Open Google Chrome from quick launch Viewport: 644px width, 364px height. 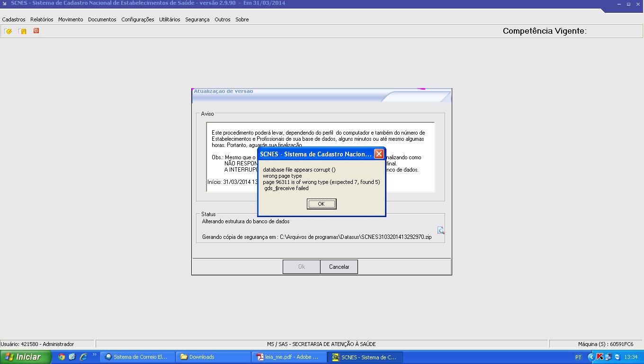(62, 357)
